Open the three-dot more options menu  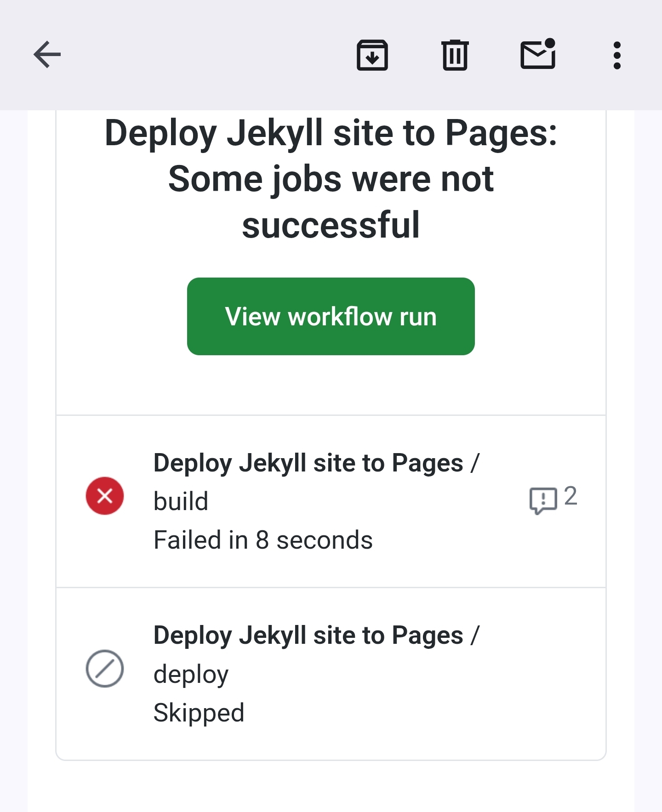pos(617,55)
